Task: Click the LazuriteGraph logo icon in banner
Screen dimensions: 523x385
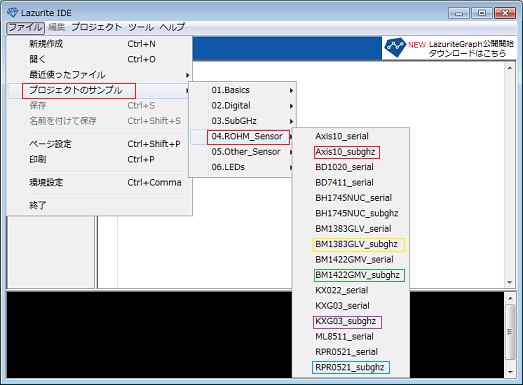Action: click(x=395, y=48)
